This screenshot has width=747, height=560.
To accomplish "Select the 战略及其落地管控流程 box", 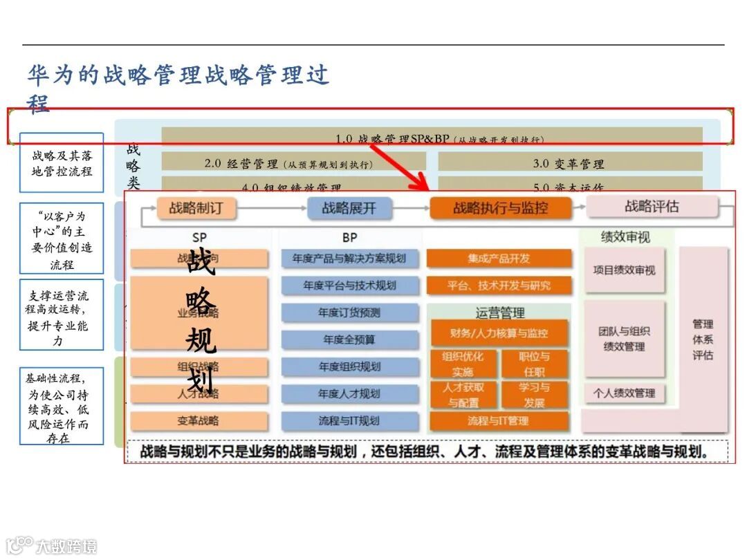I will tap(62, 163).
